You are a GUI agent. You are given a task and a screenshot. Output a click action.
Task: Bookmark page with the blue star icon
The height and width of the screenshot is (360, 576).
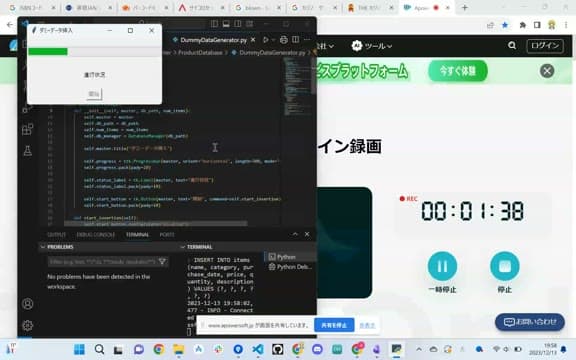point(505,25)
